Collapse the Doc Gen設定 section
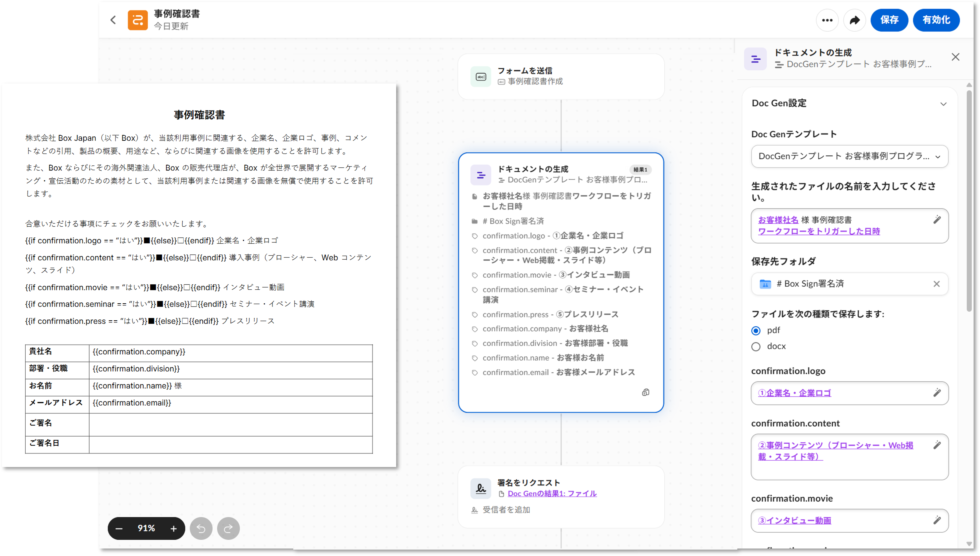This screenshot has width=980, height=556. click(943, 104)
